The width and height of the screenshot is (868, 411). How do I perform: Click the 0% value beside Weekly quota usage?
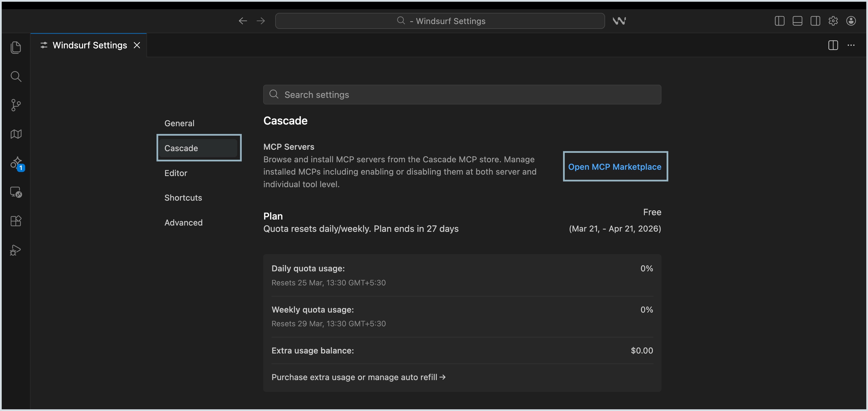pos(646,309)
